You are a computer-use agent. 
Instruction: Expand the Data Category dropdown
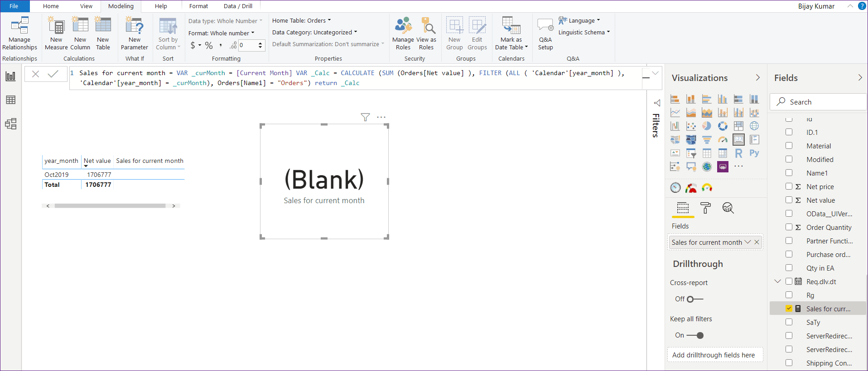[x=314, y=32]
